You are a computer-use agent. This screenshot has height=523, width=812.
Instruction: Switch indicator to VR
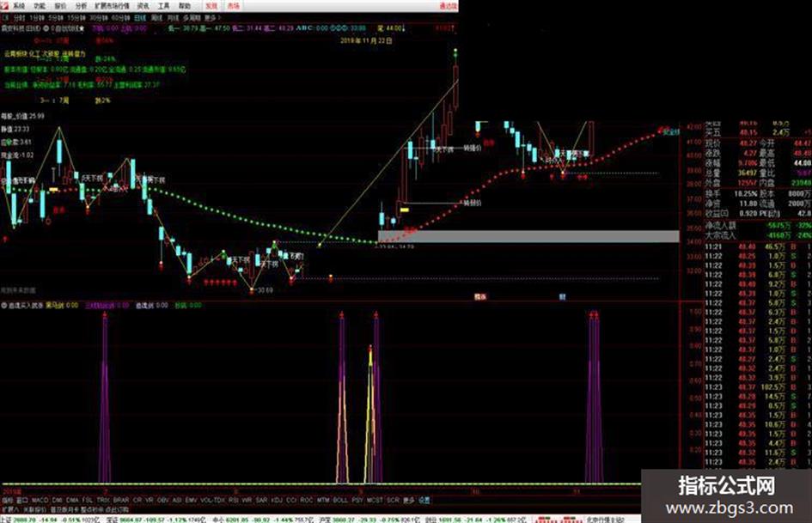point(150,500)
